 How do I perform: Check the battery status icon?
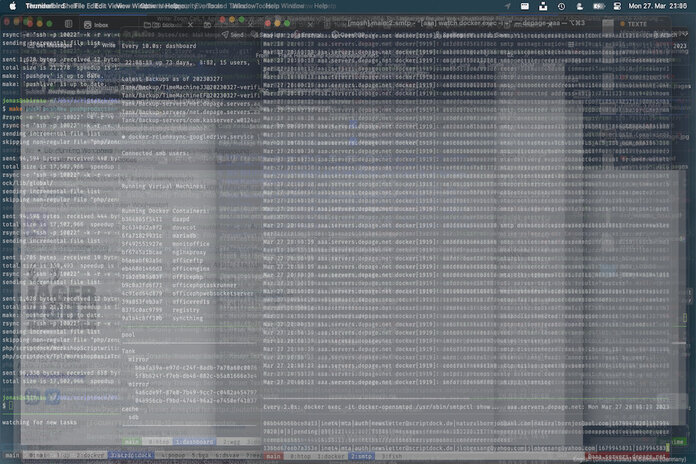coord(598,6)
